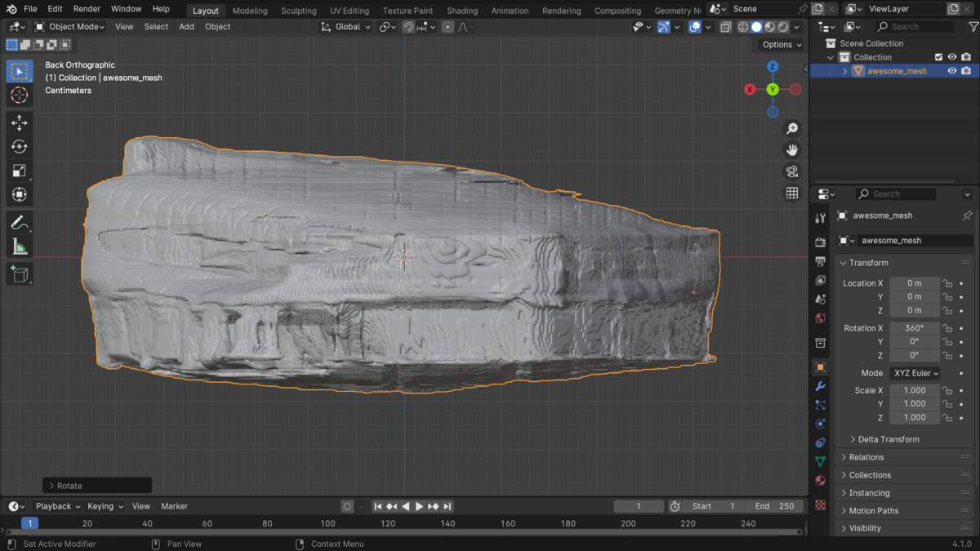Screen dimensions: 980x551
Task: Hide awesome_mesh with its eye icon
Action: [952, 71]
